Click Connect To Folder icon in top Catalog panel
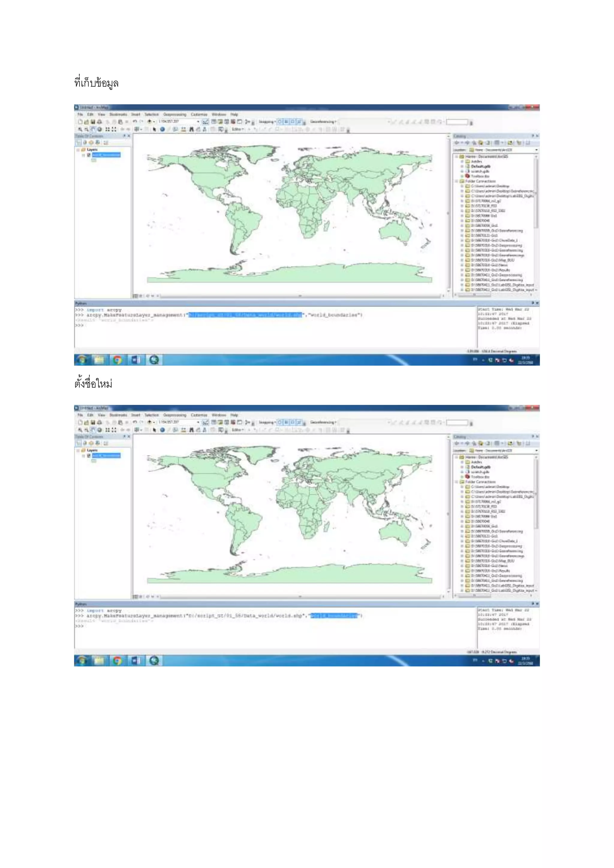The height and width of the screenshot is (868, 614). 510,143
